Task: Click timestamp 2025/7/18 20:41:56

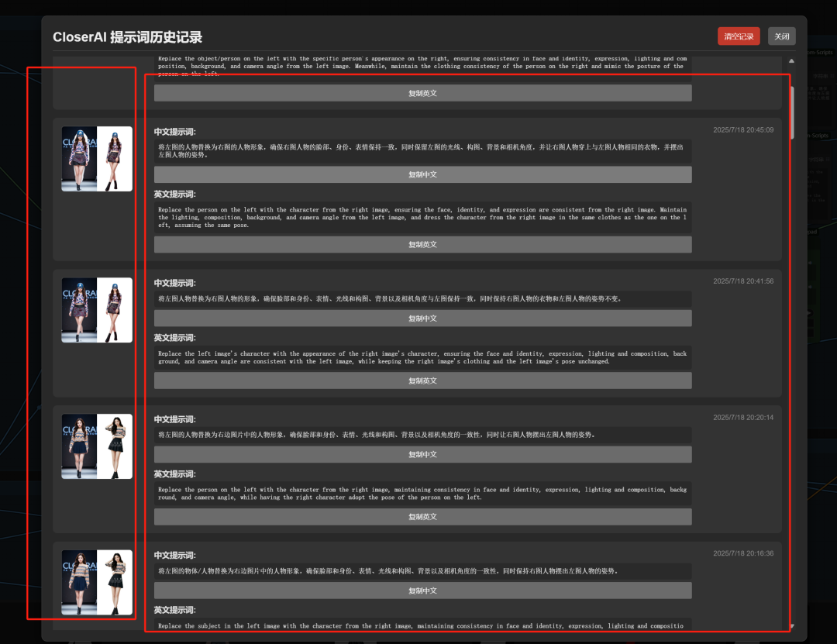Action: click(x=743, y=281)
